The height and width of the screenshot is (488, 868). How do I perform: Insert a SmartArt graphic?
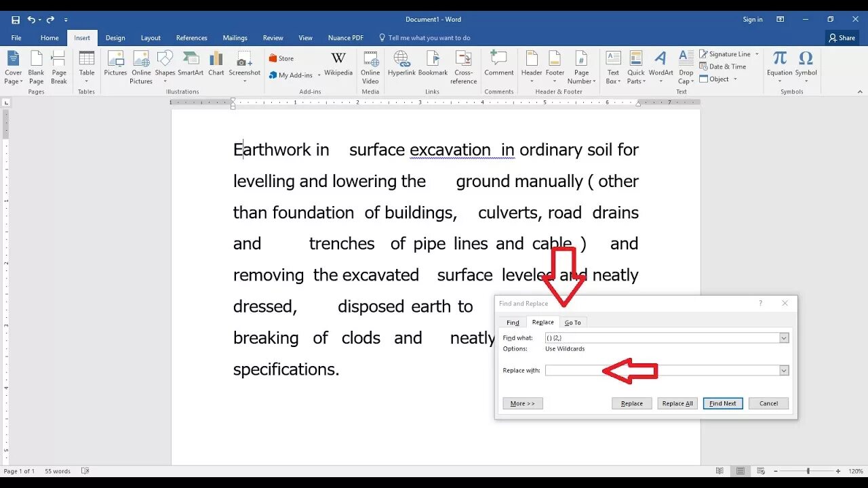coord(191,63)
